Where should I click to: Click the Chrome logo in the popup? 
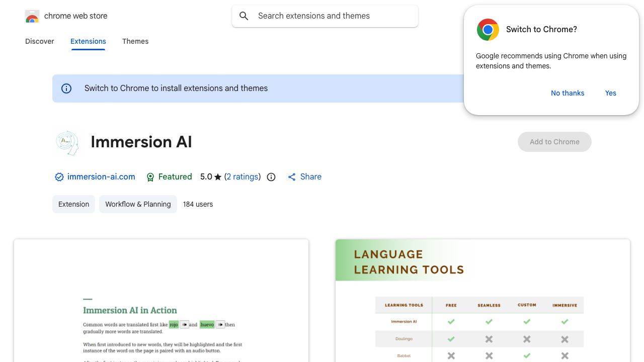(488, 30)
